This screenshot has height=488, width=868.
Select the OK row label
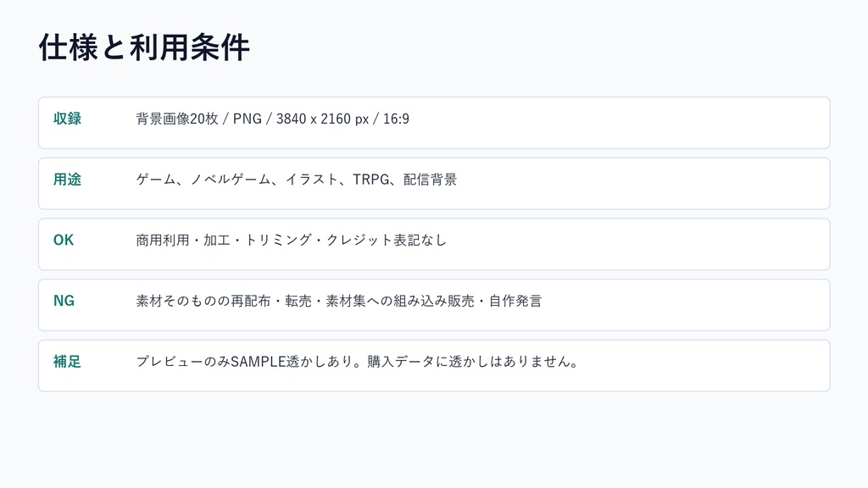point(63,240)
